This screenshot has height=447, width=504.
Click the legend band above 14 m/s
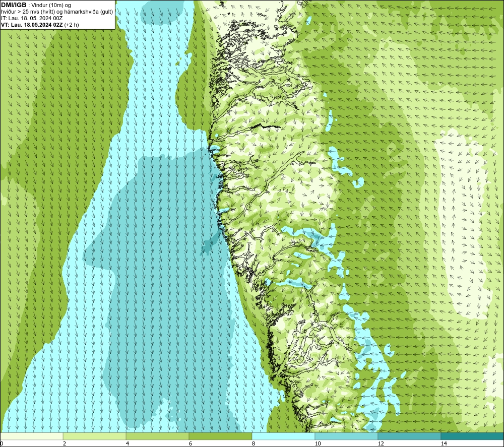(x=473, y=436)
